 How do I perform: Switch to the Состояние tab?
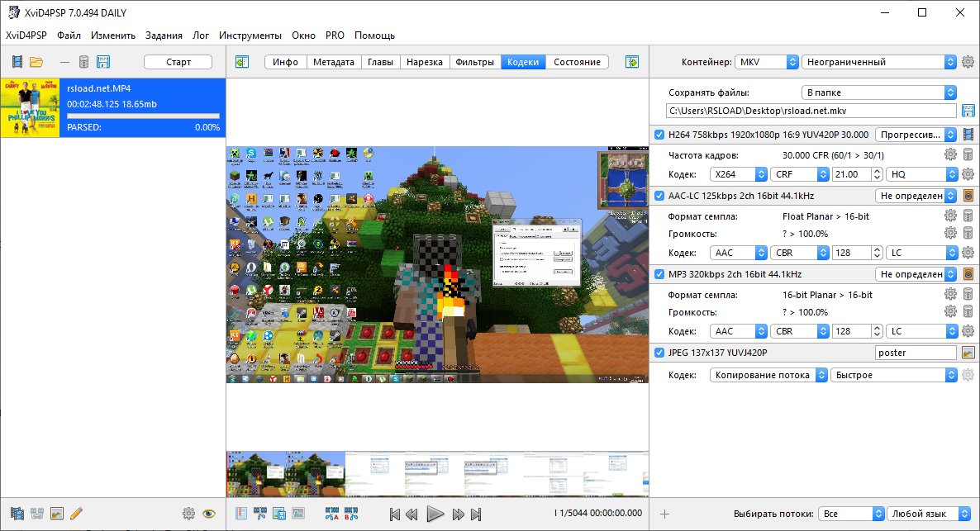click(577, 62)
